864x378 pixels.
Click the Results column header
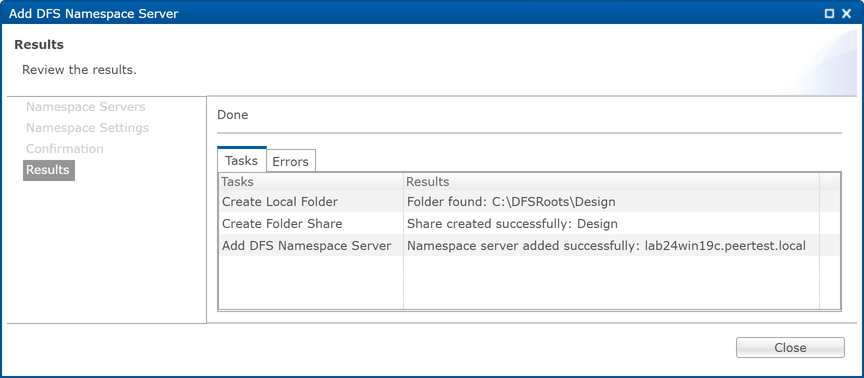(x=612, y=181)
